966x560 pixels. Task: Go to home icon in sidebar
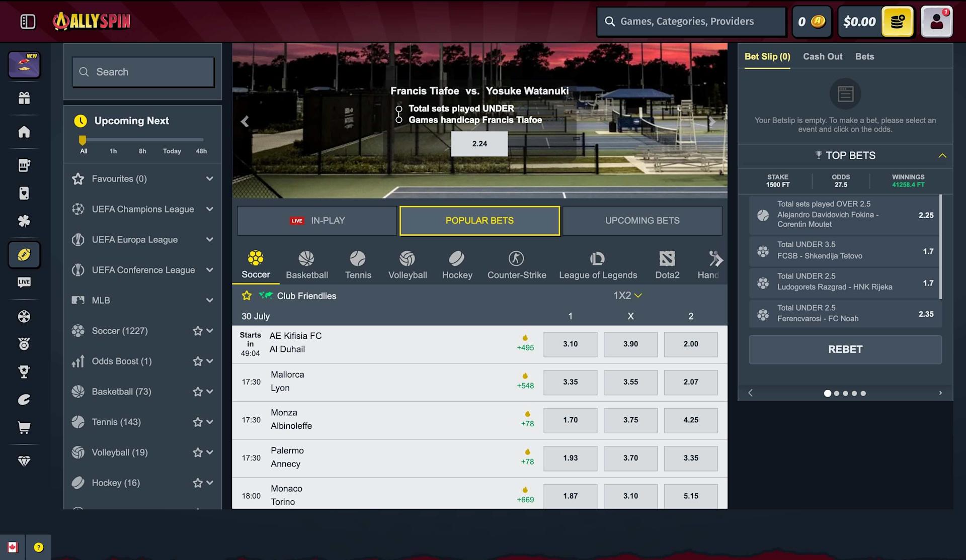pos(24,132)
